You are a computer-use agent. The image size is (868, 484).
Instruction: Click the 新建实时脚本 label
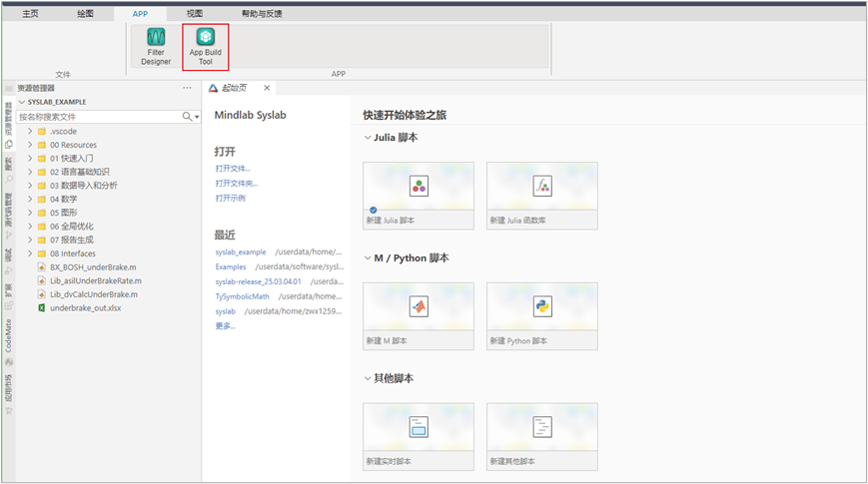[x=389, y=461]
